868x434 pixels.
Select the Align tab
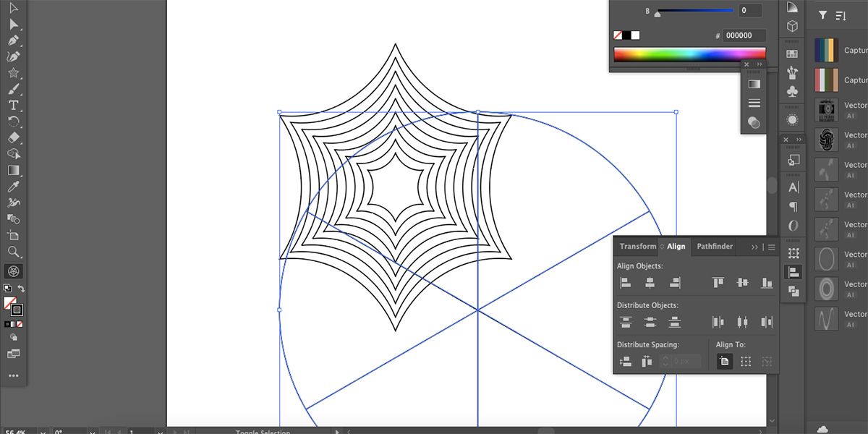pyautogui.click(x=676, y=247)
